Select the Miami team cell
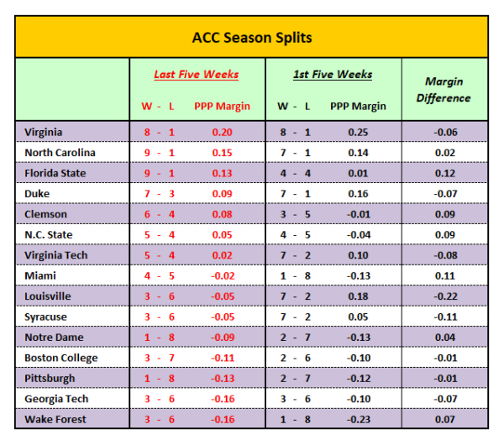 click(40, 275)
